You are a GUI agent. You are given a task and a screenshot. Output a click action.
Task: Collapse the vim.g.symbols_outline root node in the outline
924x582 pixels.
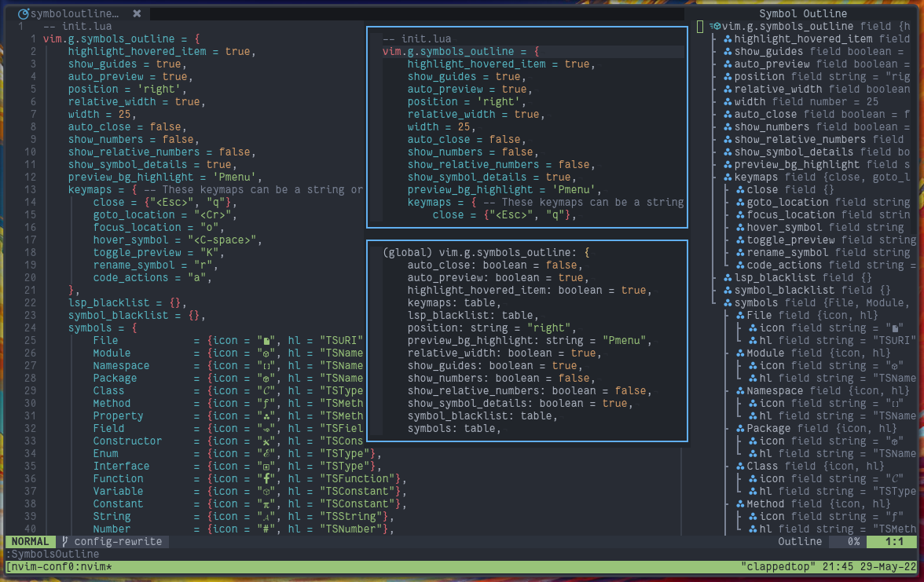tap(715, 26)
